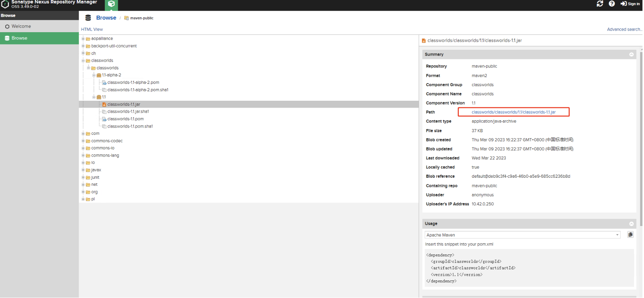Collapse the 1.1 version node

click(94, 97)
